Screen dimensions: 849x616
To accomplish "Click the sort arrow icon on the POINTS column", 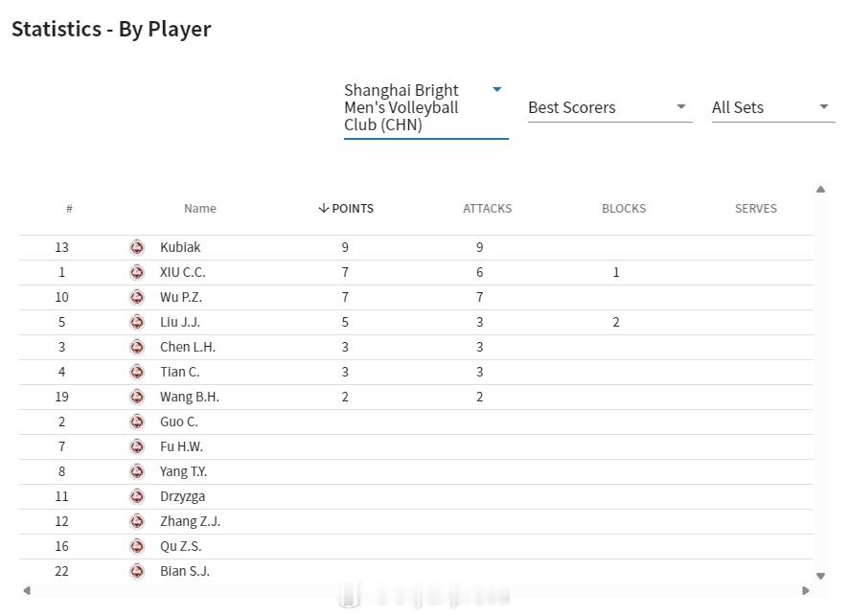I will (x=323, y=209).
